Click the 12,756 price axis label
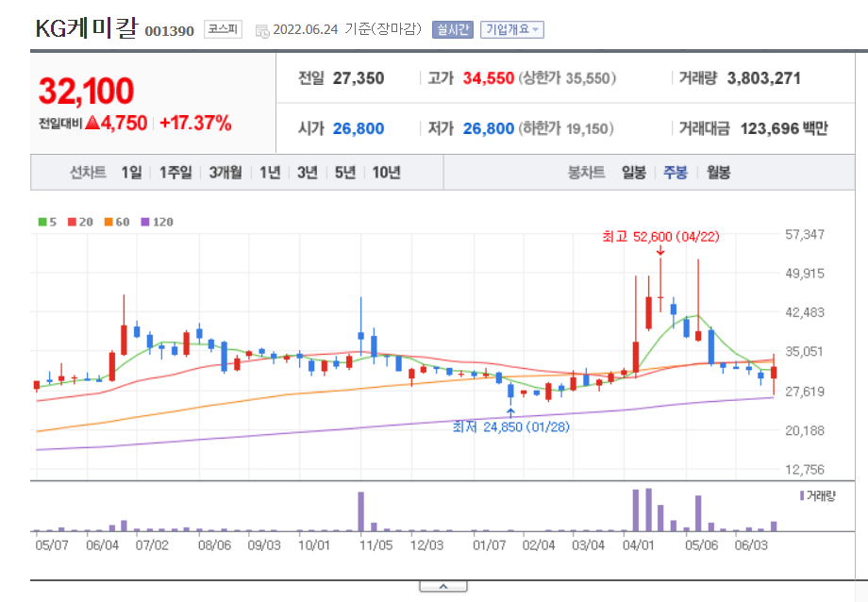The height and width of the screenshot is (602, 868). [805, 470]
